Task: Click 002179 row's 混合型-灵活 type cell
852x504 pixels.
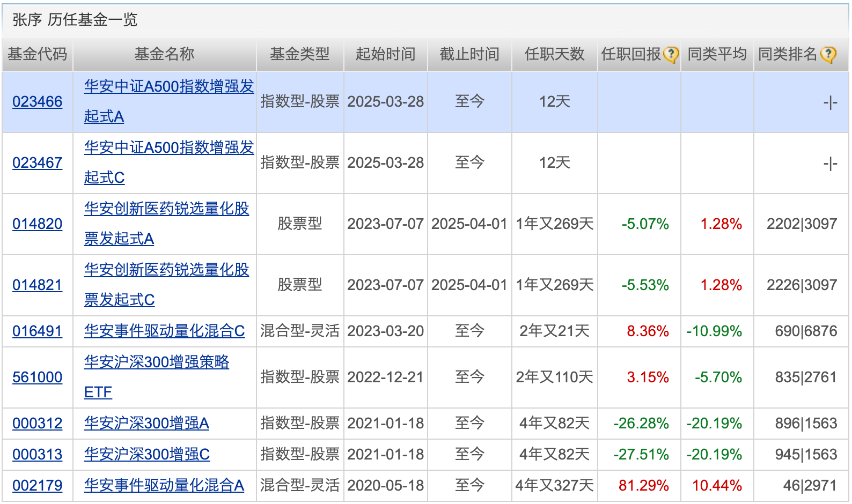Action: (300, 485)
